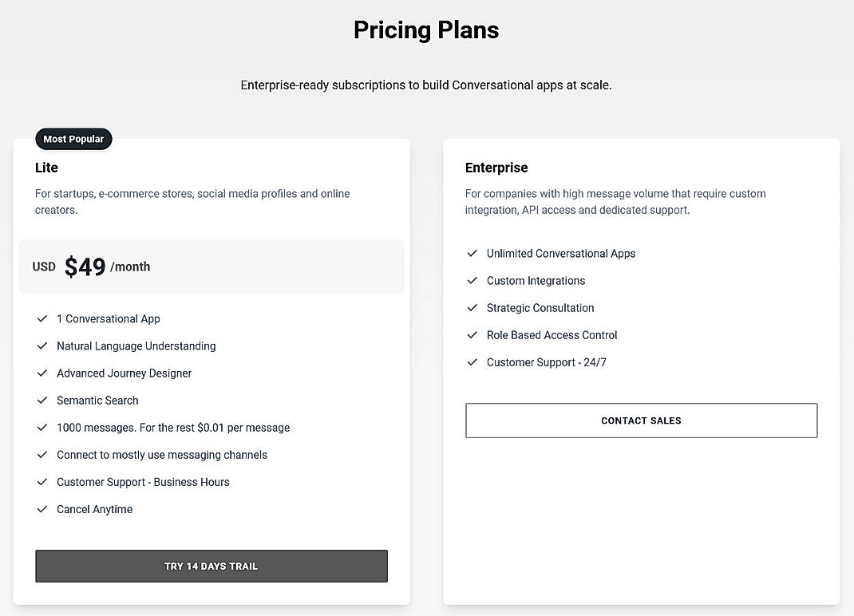Click the TRY 14 DAYS TRAIL button
This screenshot has height=616, width=854.
pos(211,566)
